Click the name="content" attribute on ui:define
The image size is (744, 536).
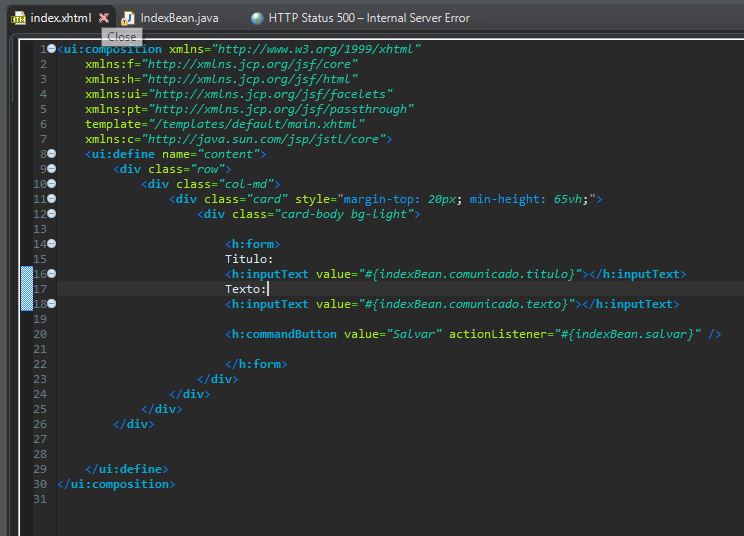pos(211,154)
